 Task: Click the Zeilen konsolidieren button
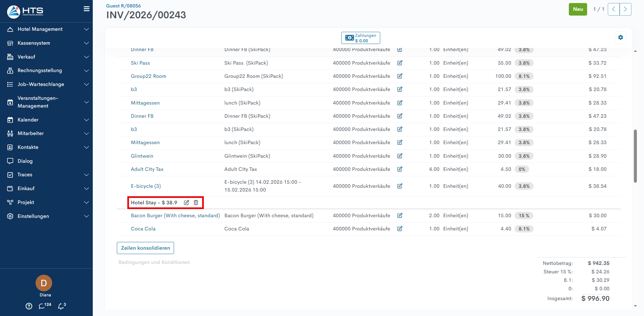(145, 248)
